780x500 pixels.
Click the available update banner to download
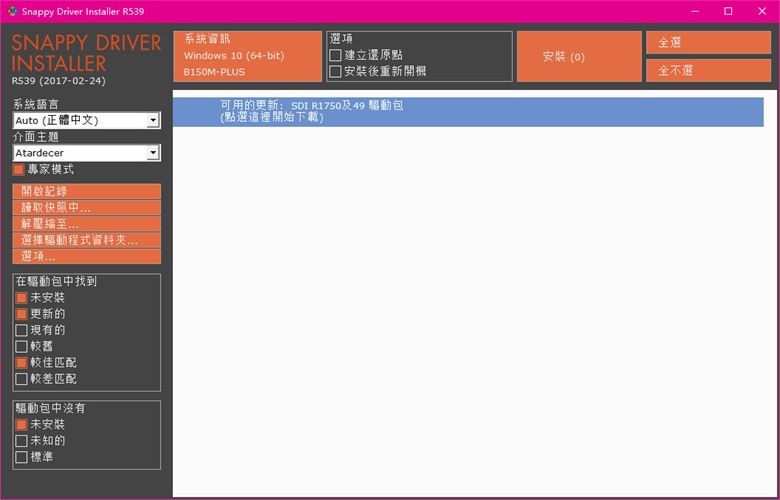pyautogui.click(x=468, y=112)
